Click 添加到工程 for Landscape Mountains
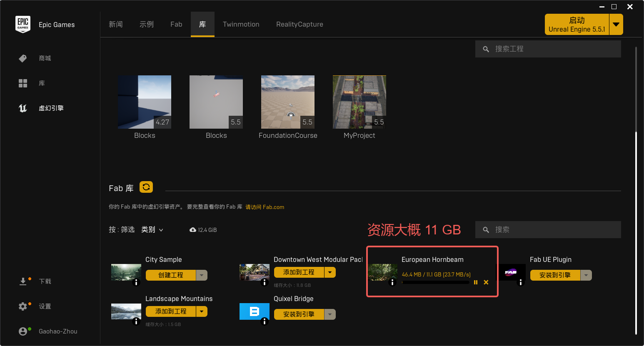 (x=171, y=311)
